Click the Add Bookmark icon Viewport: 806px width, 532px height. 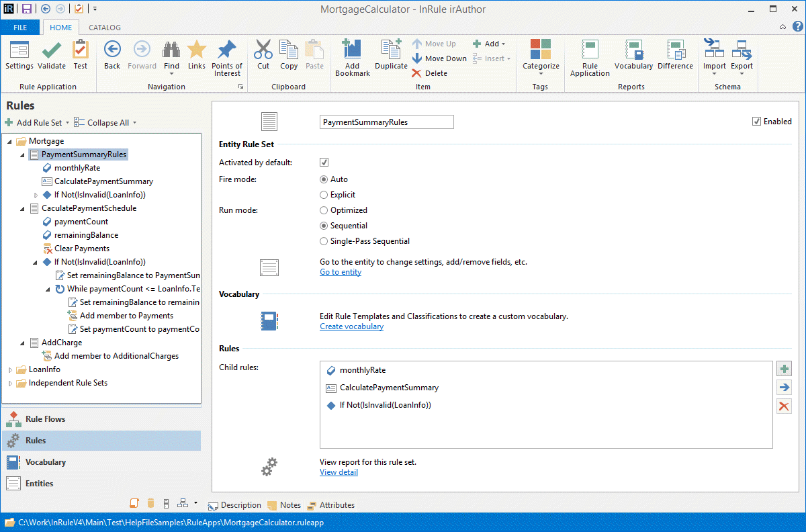click(x=352, y=51)
